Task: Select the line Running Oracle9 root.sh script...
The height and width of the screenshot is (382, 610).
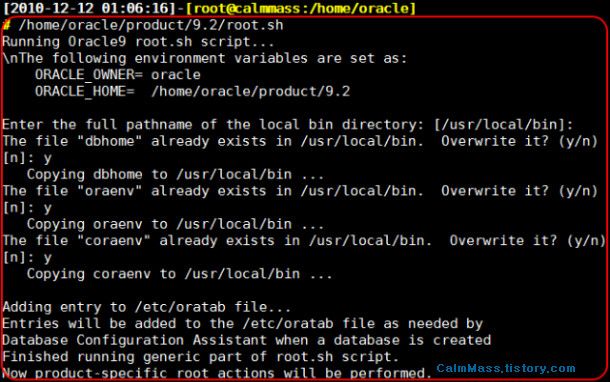Action: tap(138, 42)
